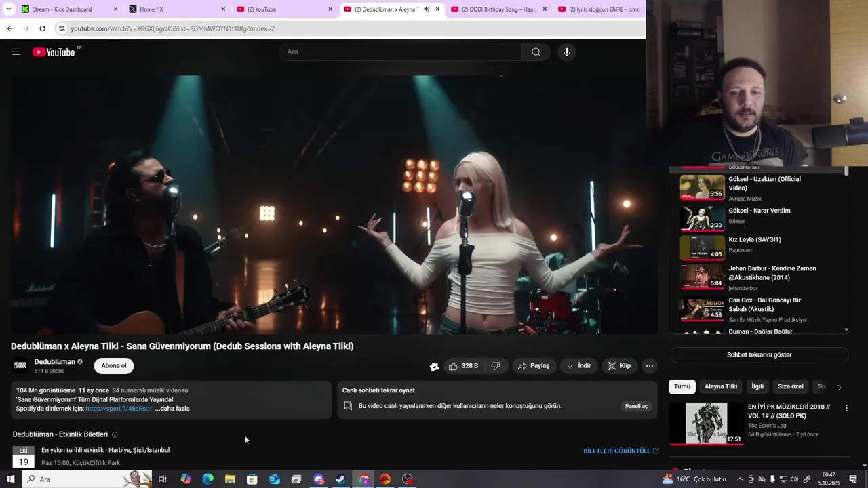Click the Paylaş share button
Viewport: 868px width, 488px height.
[x=534, y=366]
